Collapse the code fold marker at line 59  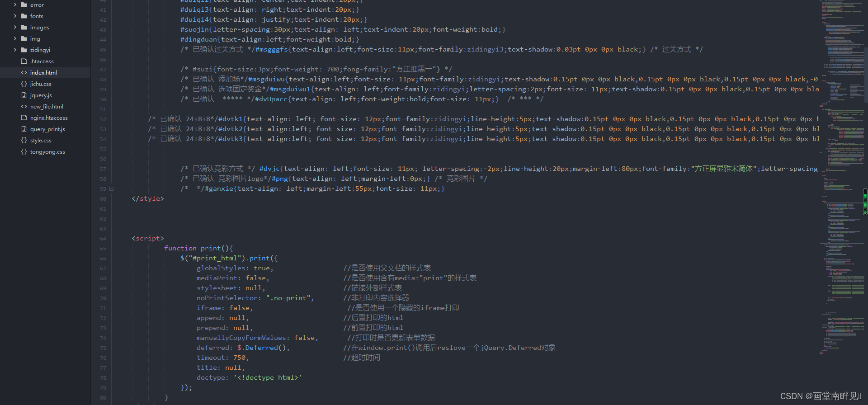coord(112,189)
